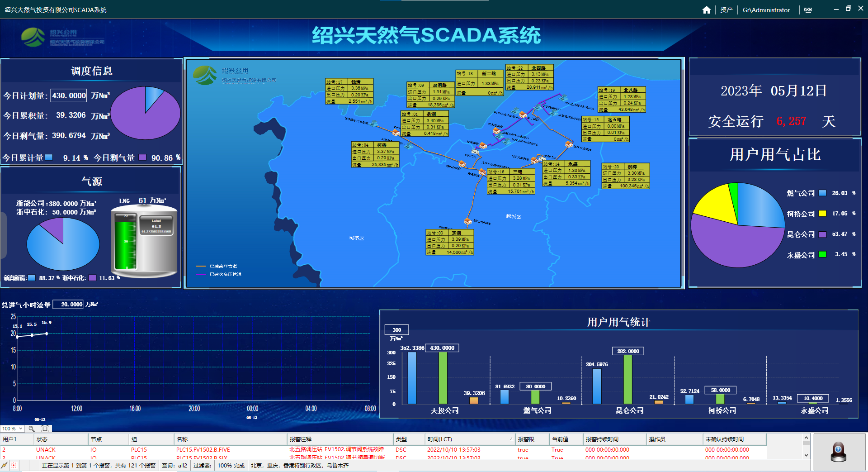
Task: Click the magnifier zoom icon
Action: [32, 429]
